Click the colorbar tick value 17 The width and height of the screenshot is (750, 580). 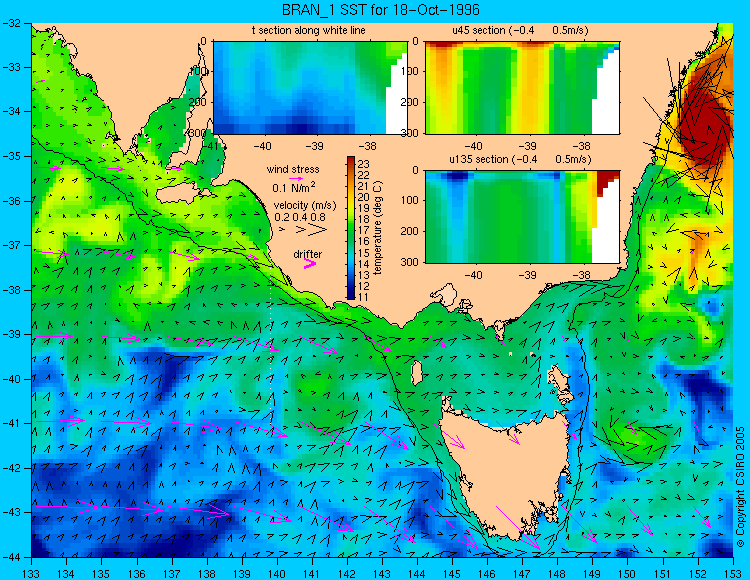click(x=364, y=231)
